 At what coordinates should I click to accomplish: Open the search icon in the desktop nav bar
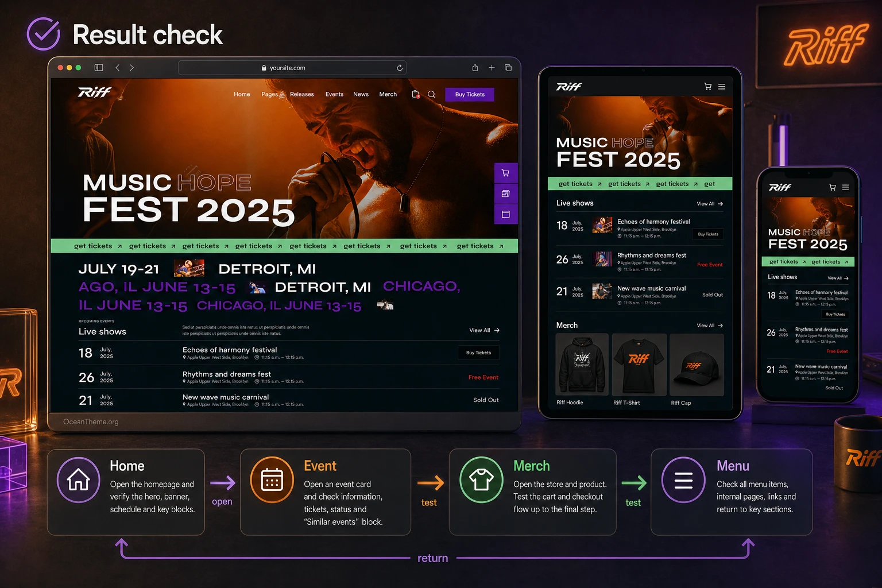[x=432, y=94]
